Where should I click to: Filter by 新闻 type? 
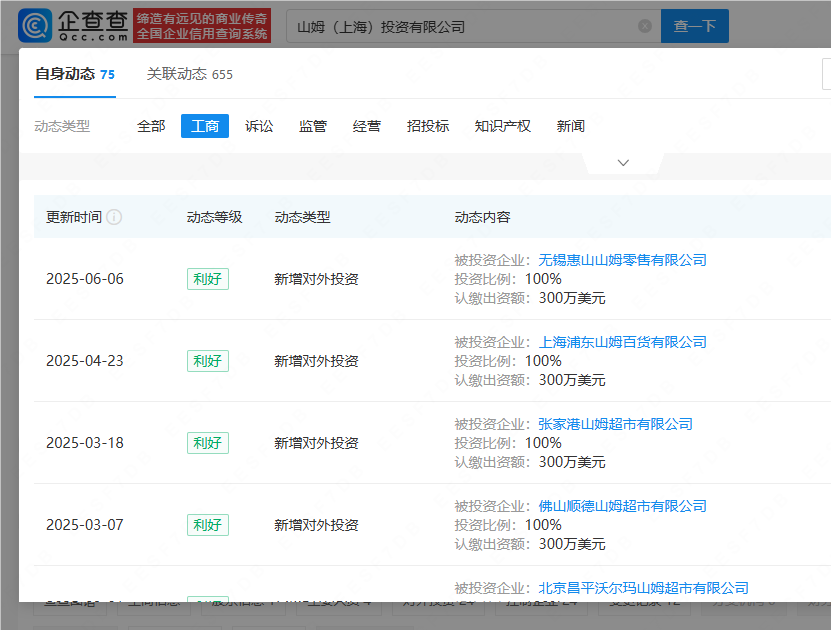[x=571, y=126]
